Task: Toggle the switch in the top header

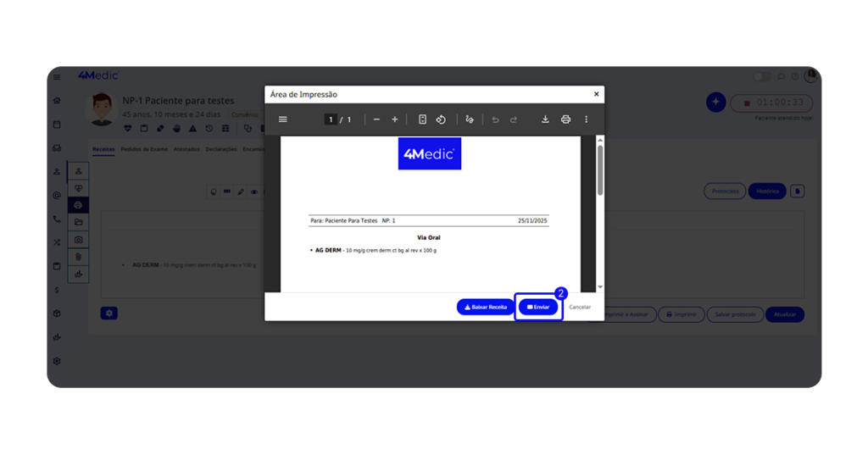Action: tap(763, 76)
